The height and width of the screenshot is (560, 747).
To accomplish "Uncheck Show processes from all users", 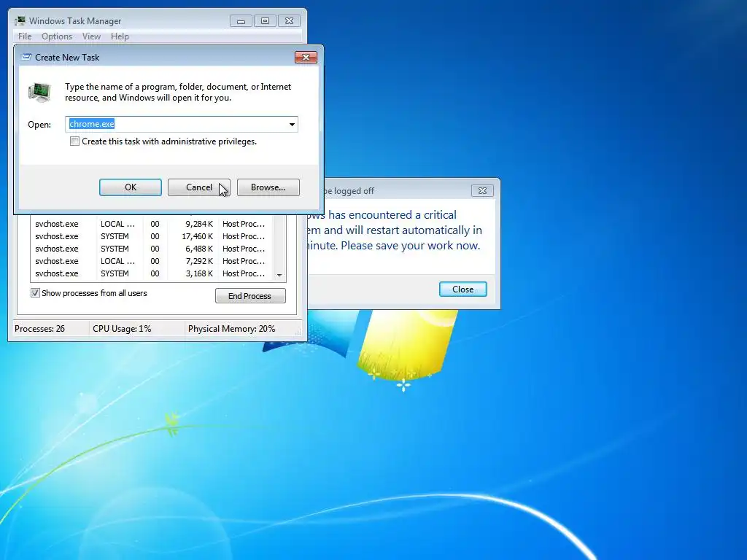I will pos(35,293).
